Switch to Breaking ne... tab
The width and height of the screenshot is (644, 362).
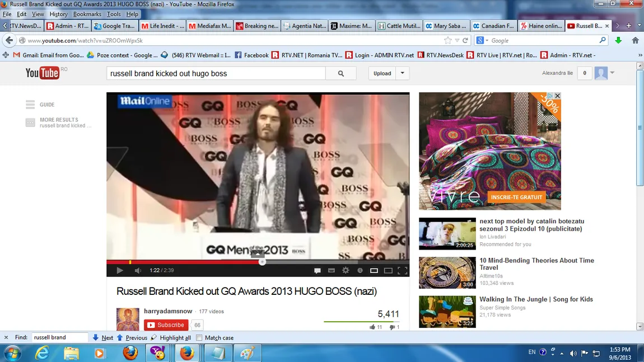tap(257, 26)
